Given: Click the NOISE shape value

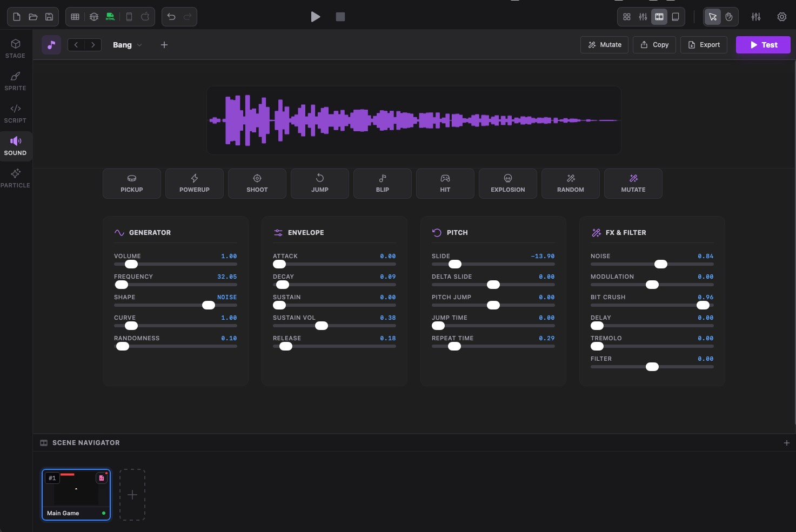Looking at the screenshot, I should [227, 297].
